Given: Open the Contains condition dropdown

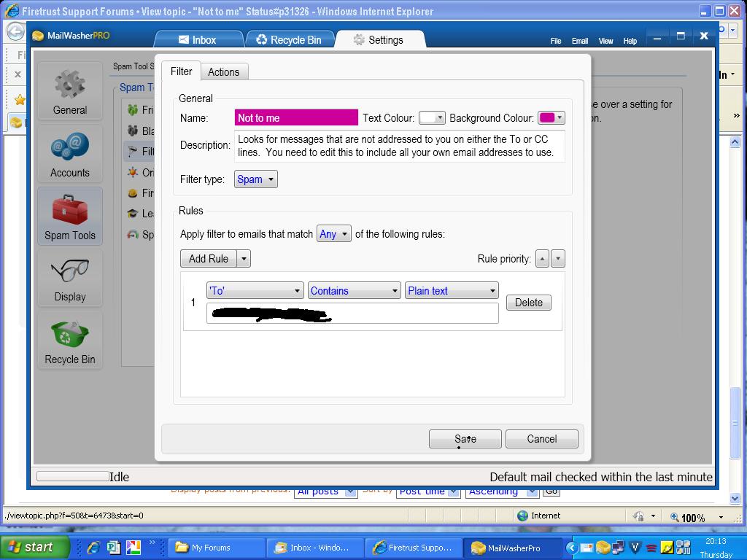Looking at the screenshot, I should (354, 290).
